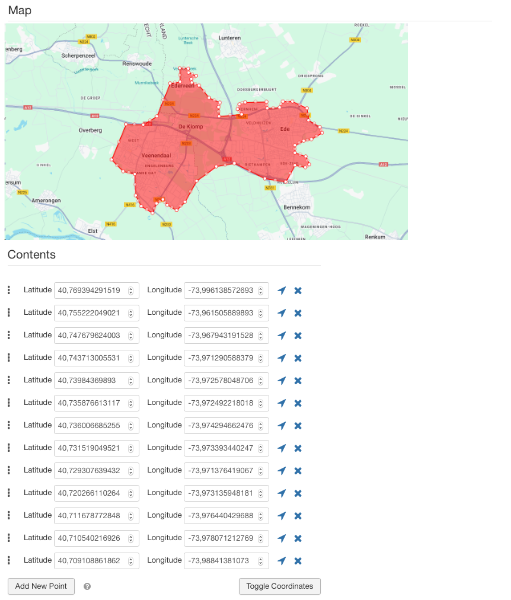Edit the longitude field -73,978071212769
Image resolution: width=511 pixels, height=600 pixels.
pyautogui.click(x=226, y=538)
